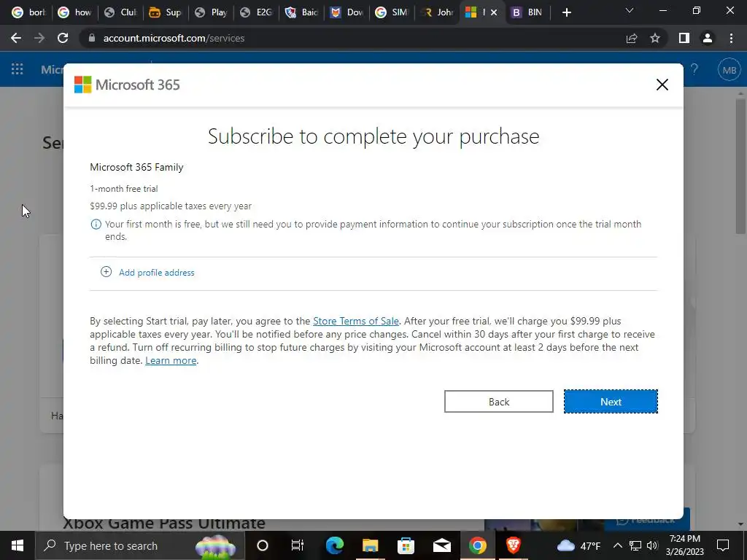Image resolution: width=747 pixels, height=560 pixels.
Task: Switch to the 'E2G' tab
Action: pyautogui.click(x=256, y=12)
